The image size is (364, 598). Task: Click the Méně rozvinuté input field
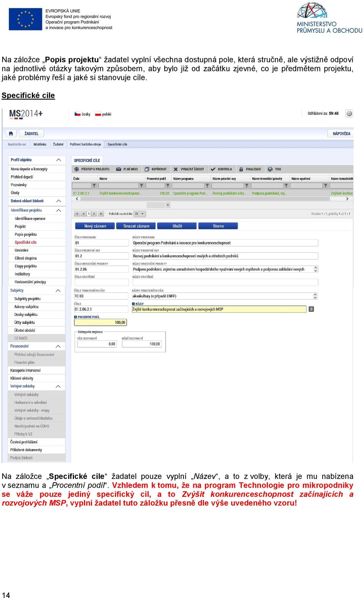click(x=142, y=344)
